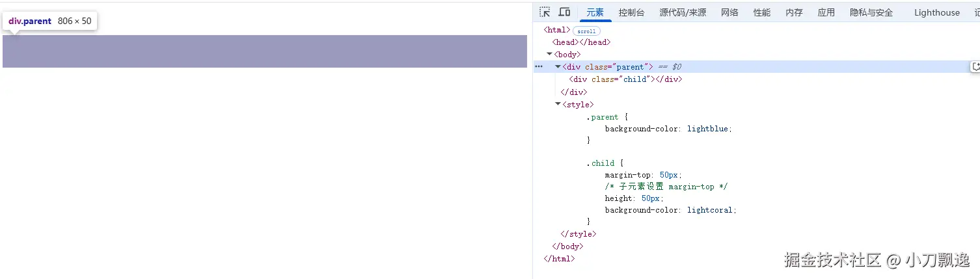Open the 网络 tab
This screenshot has height=279, width=980.
point(729,12)
